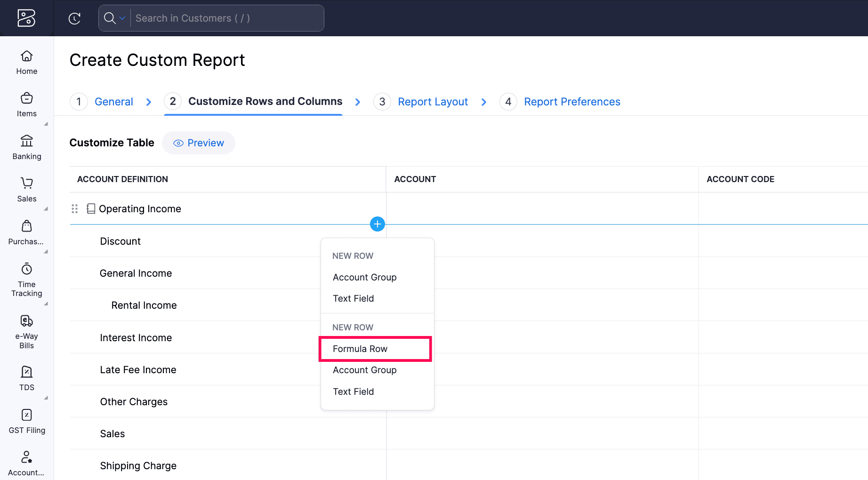Open GST Filing in the sidebar
The height and width of the screenshot is (480, 868).
(x=27, y=421)
